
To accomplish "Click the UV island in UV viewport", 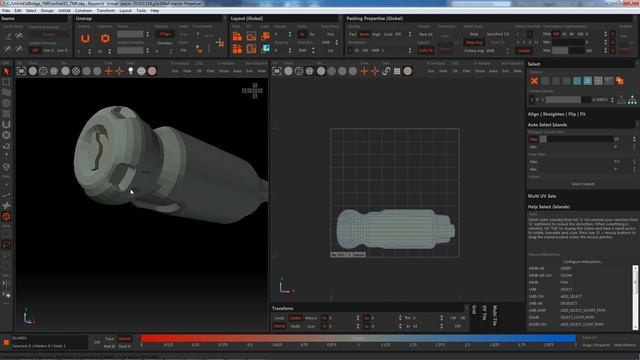I will 395,229.
